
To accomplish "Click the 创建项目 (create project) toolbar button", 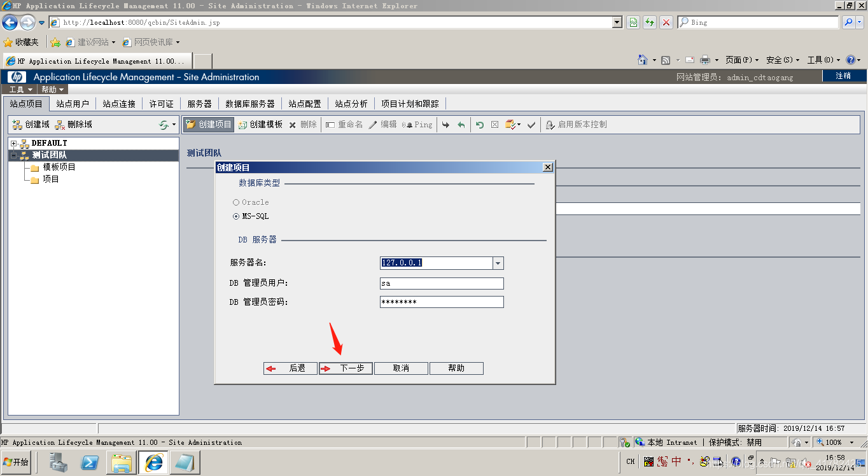I will tap(209, 125).
